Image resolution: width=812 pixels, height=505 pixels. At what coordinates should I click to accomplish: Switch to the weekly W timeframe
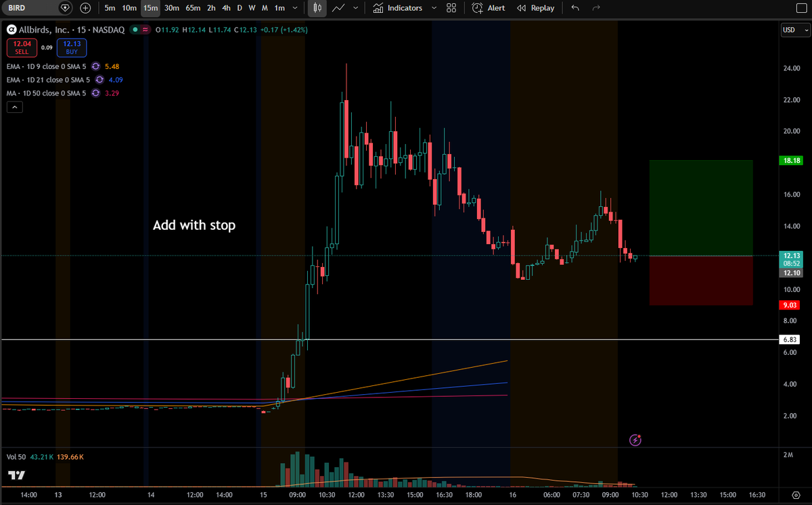coord(252,8)
